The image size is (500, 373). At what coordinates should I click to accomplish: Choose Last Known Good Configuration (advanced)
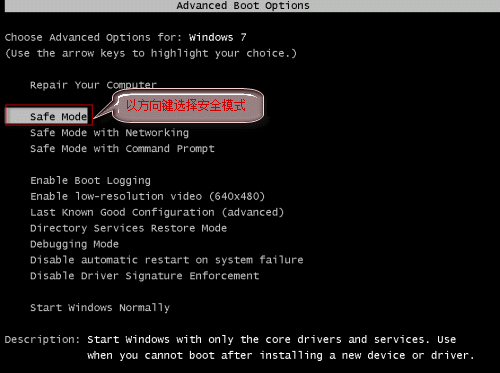157,212
